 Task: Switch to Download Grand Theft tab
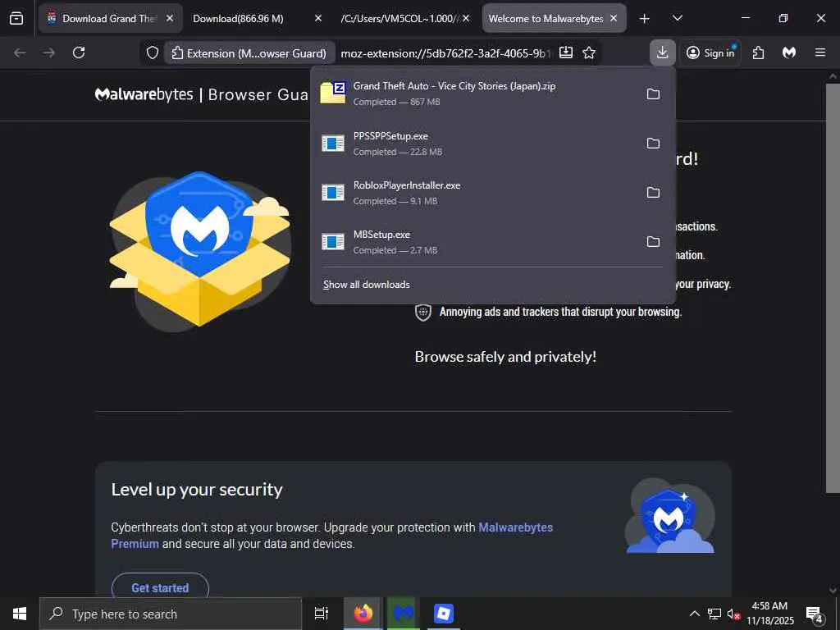tap(102, 18)
